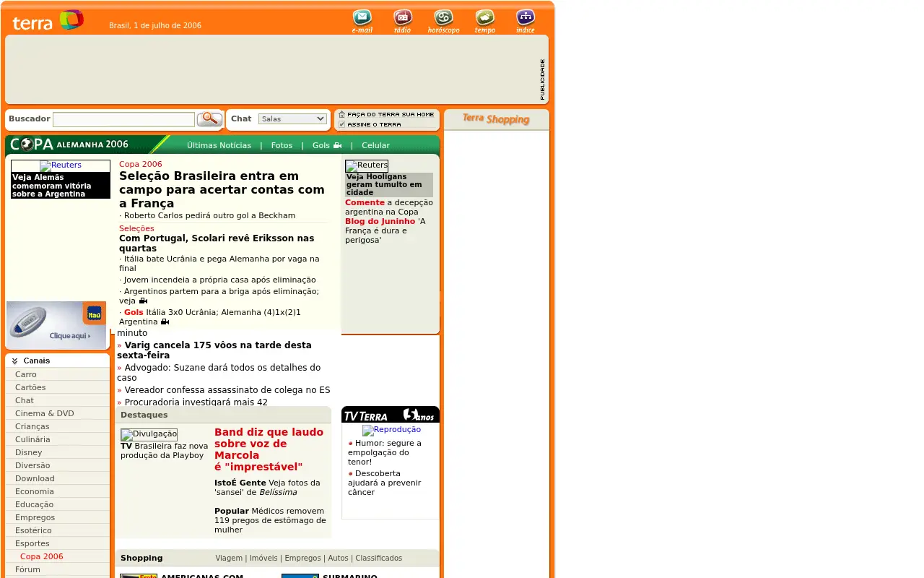The height and width of the screenshot is (578, 924).
Task: Click the magnifying glass search button
Action: [x=209, y=118]
